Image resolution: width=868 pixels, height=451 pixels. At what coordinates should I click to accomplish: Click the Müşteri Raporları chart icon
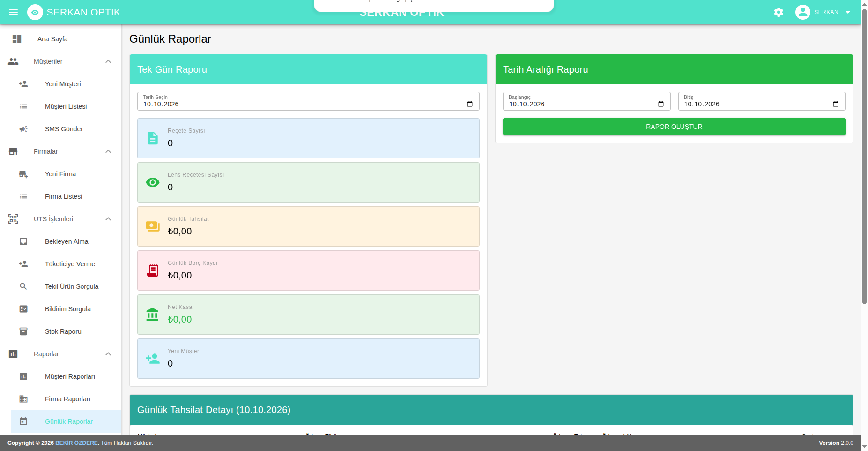click(23, 376)
